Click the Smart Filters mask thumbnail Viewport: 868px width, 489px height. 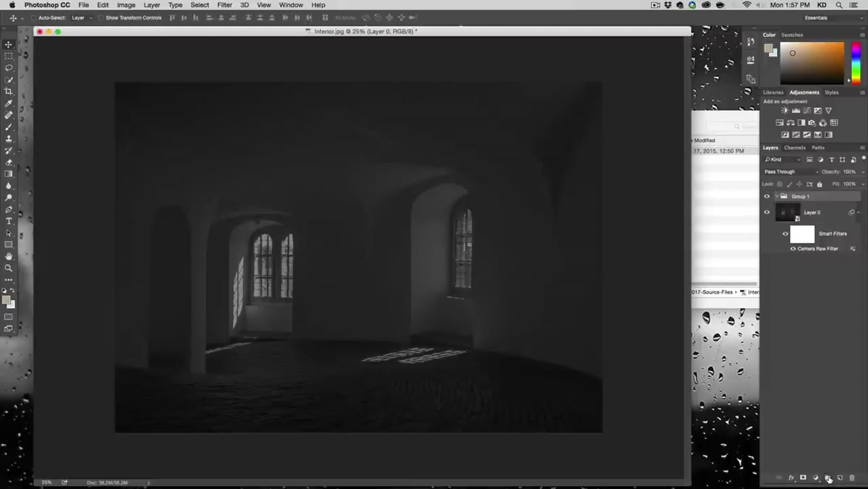(802, 234)
